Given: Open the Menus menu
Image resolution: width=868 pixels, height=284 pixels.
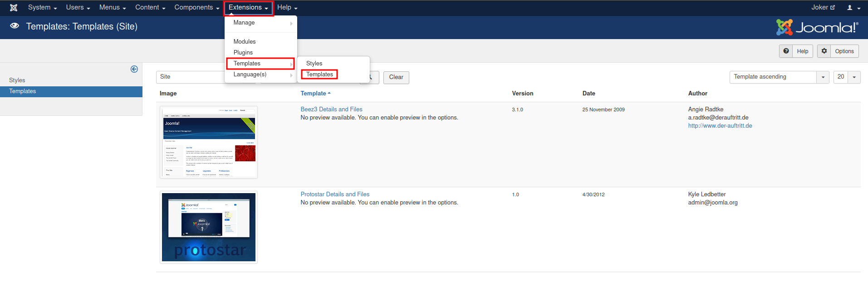Looking at the screenshot, I should tap(113, 7).
